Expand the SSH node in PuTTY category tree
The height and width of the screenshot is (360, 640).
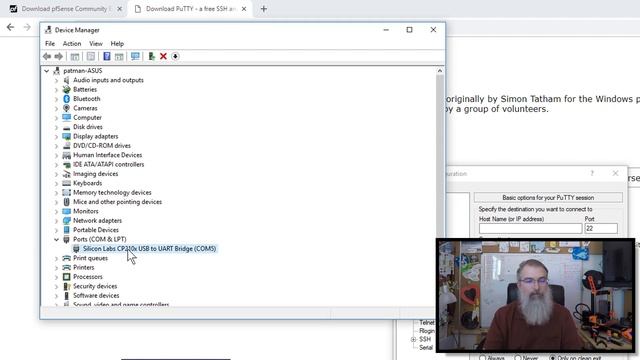tap(413, 339)
